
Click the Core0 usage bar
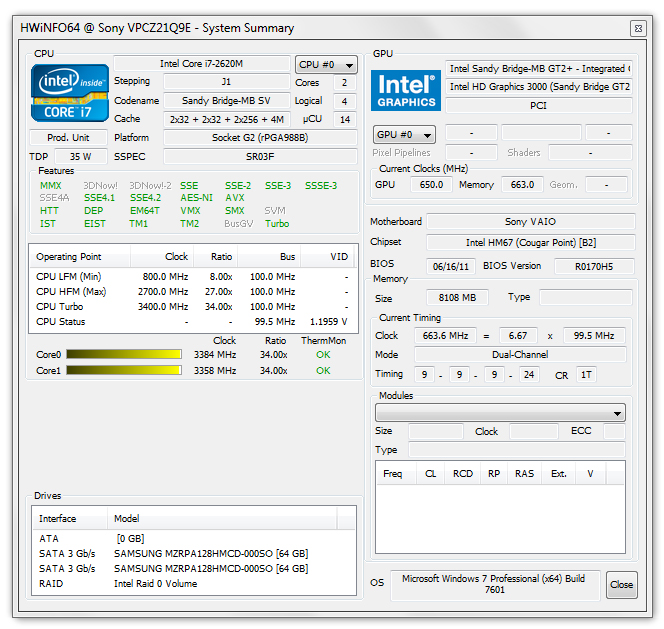point(124,355)
